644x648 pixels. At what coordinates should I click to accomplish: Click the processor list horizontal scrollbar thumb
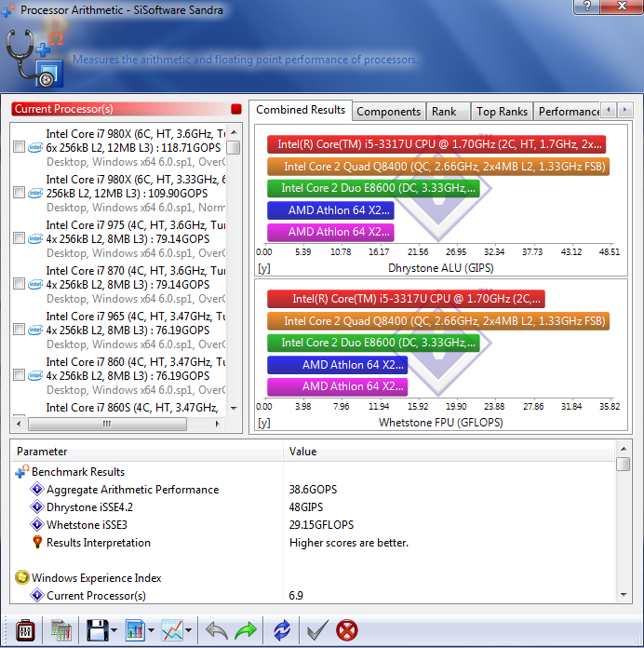107,424
